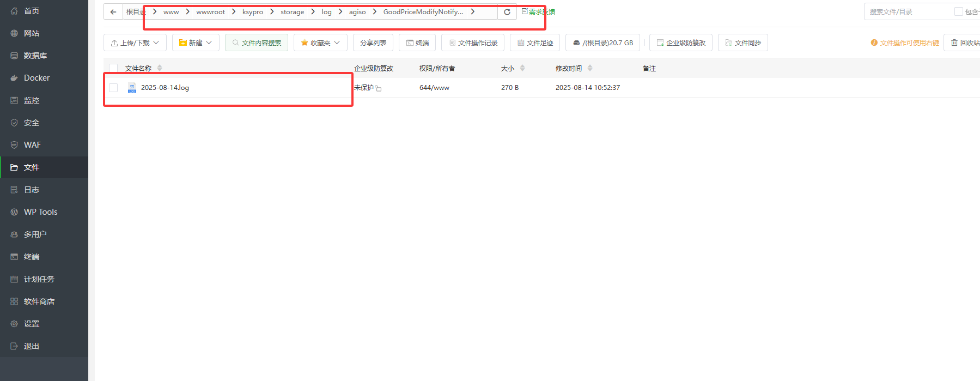Viewport: 980px width, 381px height.
Task: Enable the 包含 subdirectory search checkbox
Action: click(x=958, y=11)
